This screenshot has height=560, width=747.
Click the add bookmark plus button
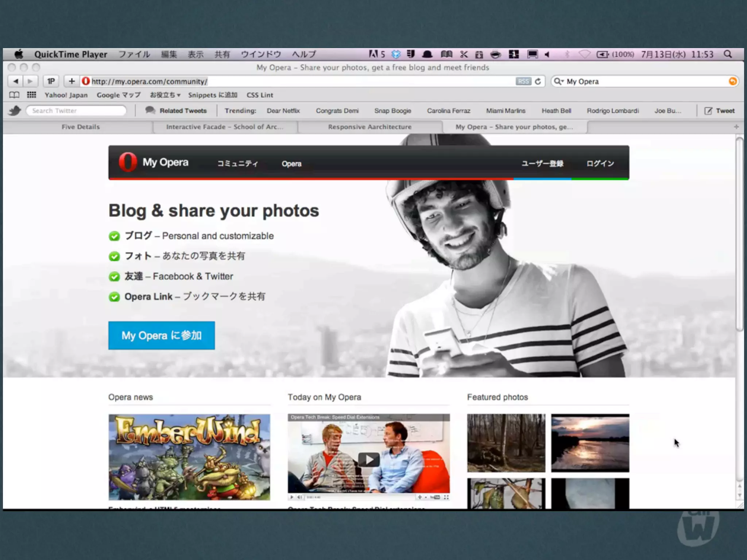[72, 81]
